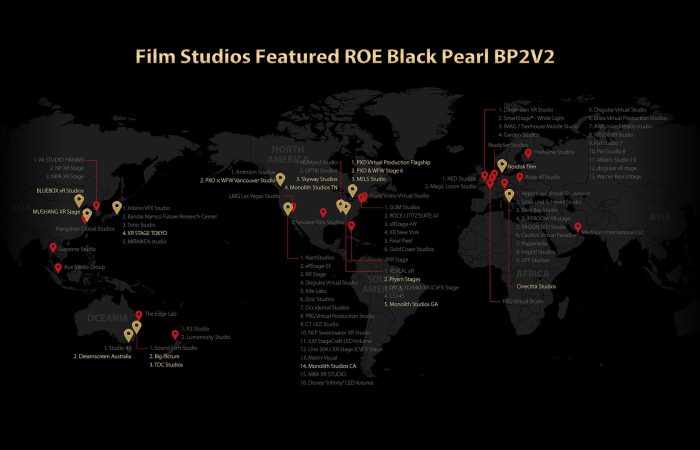Select the gold pin at LMG Las Vegas Studio
Viewport: 700px width, 450px height.
(288, 208)
